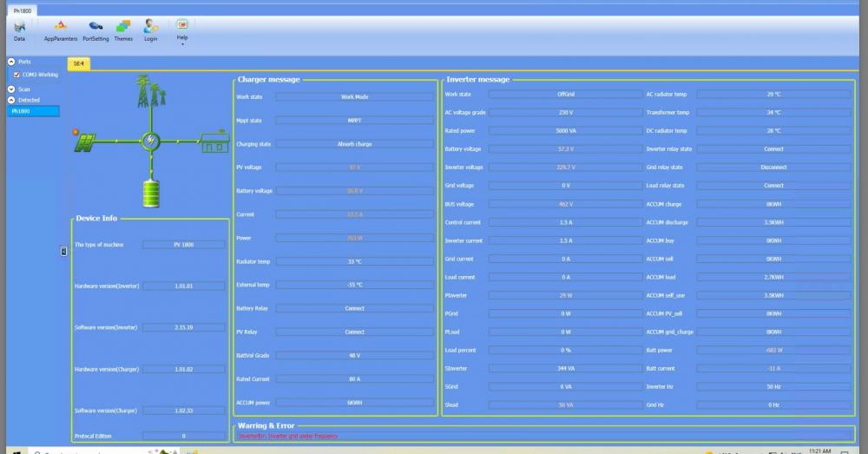This screenshot has width=868, height=454.
Task: Open the Data toolbar icon
Action: pyautogui.click(x=19, y=27)
